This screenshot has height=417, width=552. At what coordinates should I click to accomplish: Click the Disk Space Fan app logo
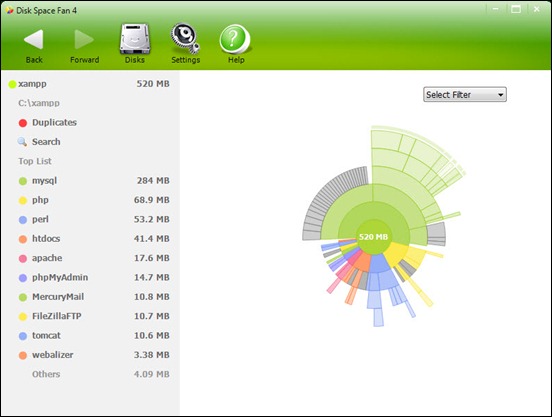pyautogui.click(x=10, y=10)
